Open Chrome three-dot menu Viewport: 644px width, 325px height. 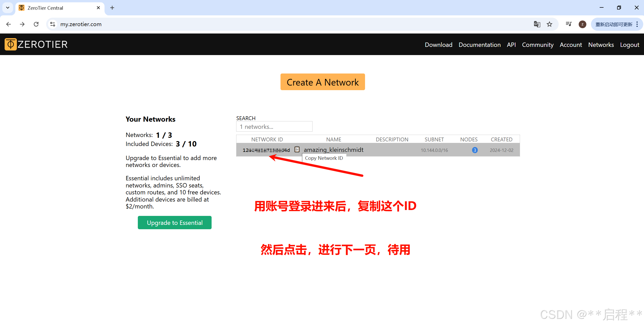[637, 24]
